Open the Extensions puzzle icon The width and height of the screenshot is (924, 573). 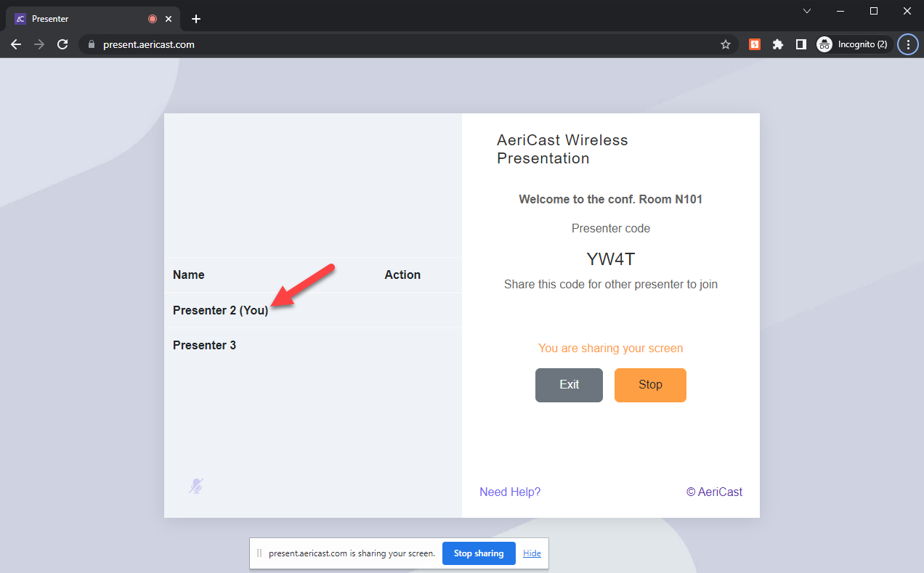coord(778,44)
